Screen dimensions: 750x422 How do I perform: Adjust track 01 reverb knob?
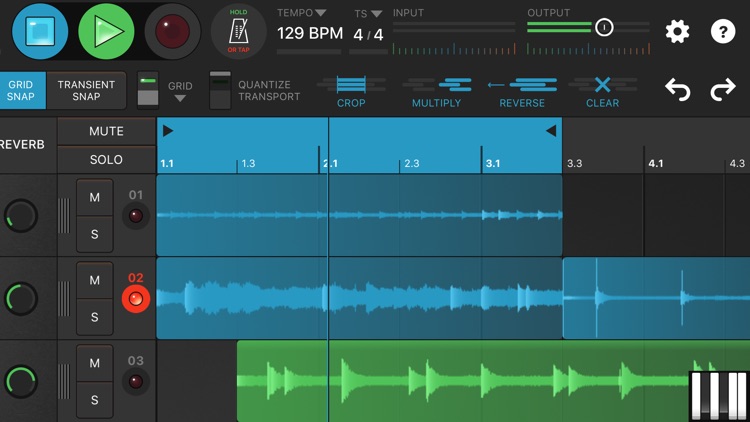point(21,216)
